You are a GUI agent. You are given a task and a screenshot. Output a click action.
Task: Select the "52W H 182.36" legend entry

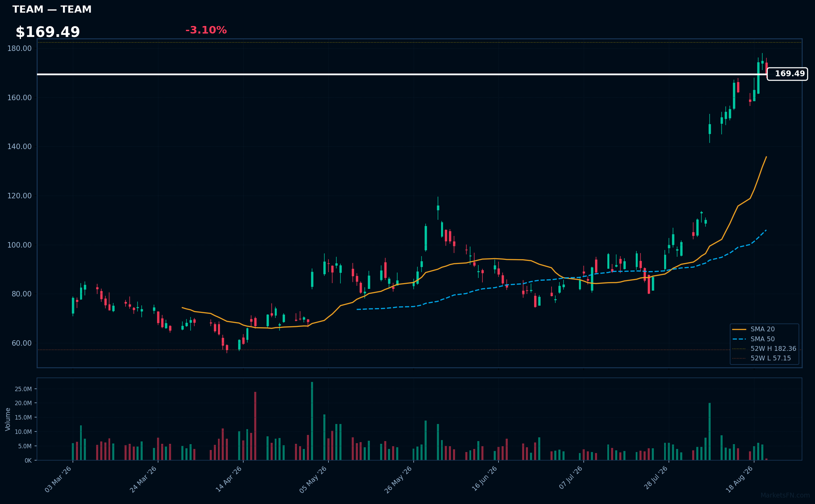[764, 349]
